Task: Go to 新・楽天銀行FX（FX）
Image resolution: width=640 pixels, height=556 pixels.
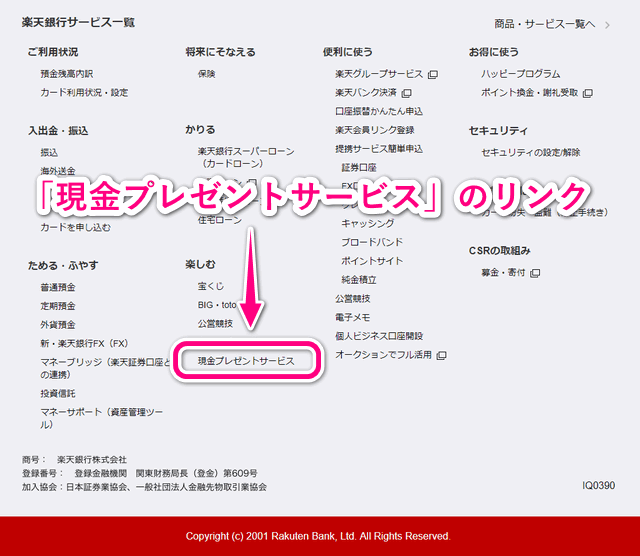Action: pos(84,344)
